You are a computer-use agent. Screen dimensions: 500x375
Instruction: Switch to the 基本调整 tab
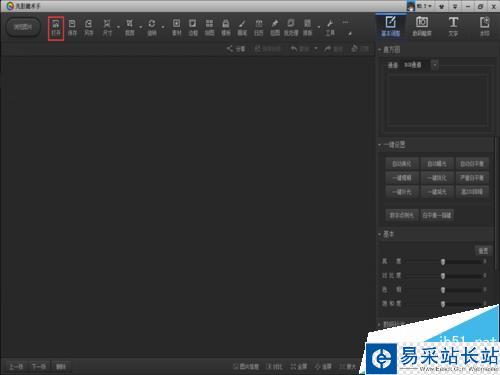coord(391,27)
